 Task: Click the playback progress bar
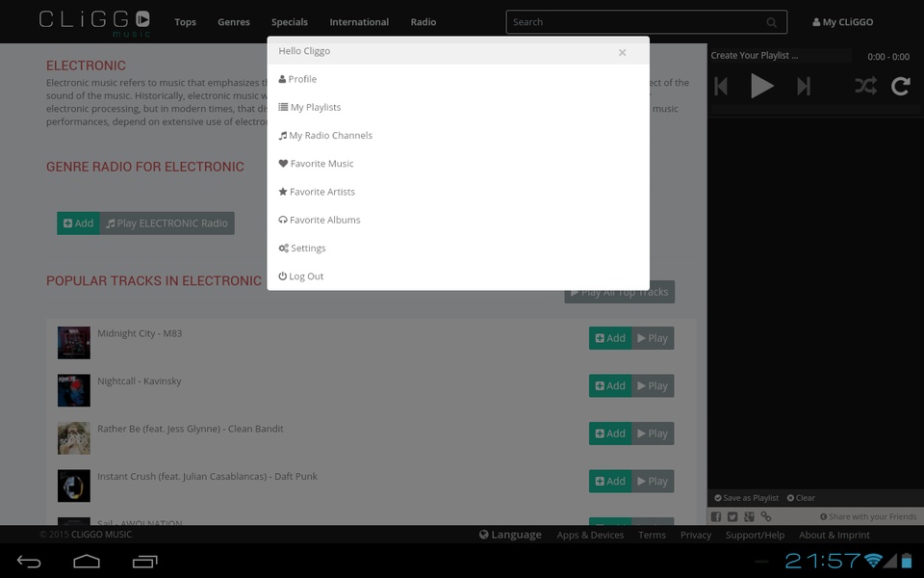pyautogui.click(x=815, y=110)
